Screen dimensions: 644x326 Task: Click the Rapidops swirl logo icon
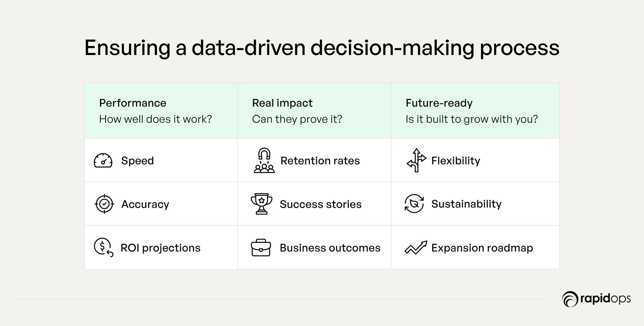(x=570, y=299)
